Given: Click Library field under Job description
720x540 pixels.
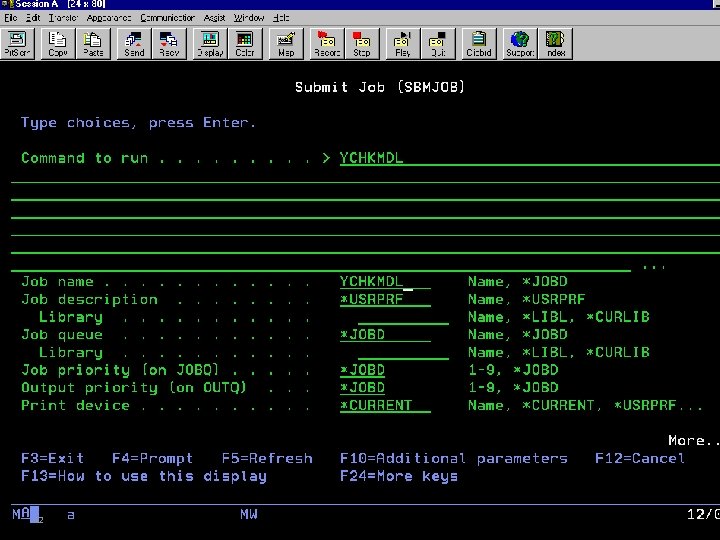Looking at the screenshot, I should click(403, 317).
